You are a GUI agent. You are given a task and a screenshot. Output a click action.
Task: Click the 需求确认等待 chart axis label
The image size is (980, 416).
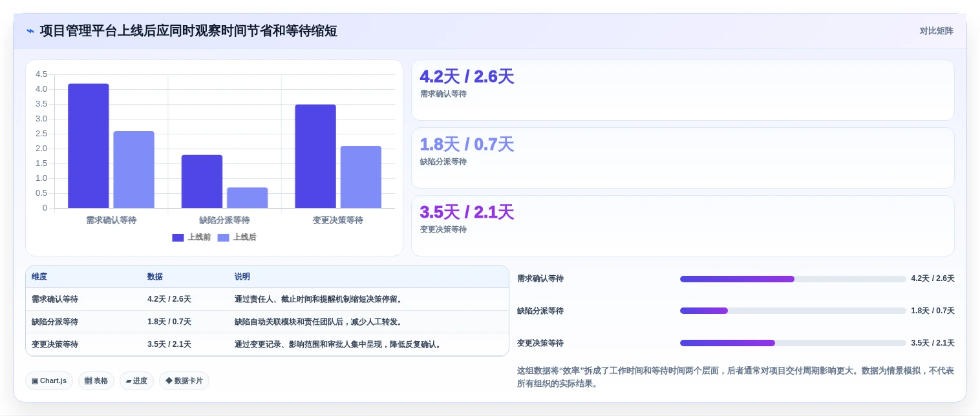(111, 220)
